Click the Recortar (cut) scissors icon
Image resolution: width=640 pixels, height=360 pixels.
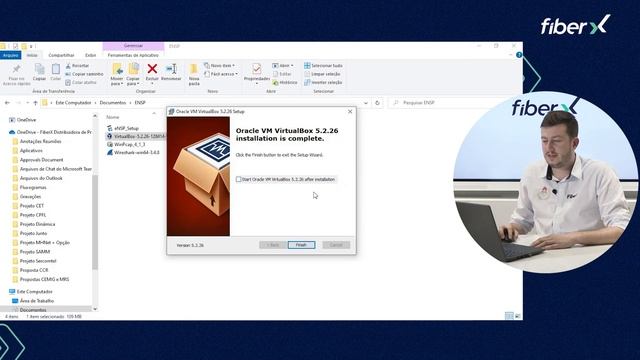click(68, 65)
